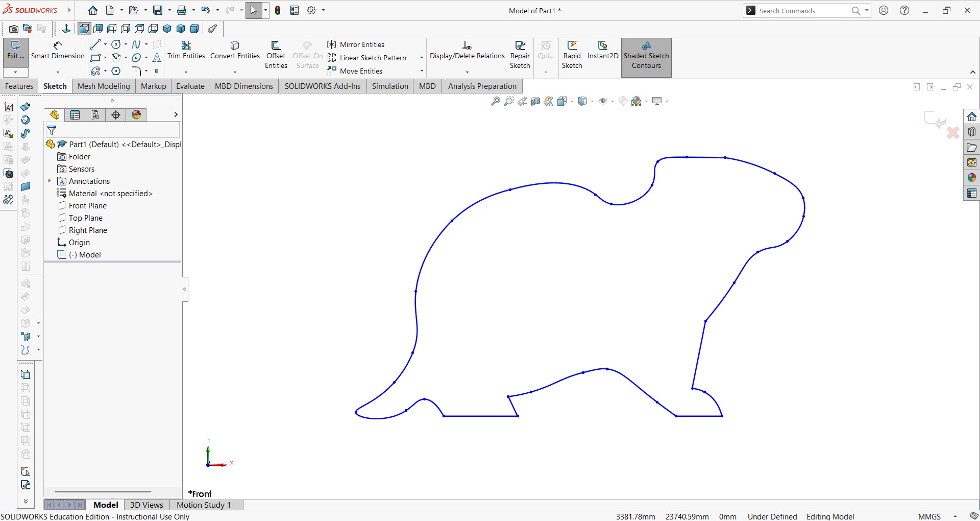Select the Corner Rectangle tool
This screenshot has width=980, height=521.
pos(95,58)
